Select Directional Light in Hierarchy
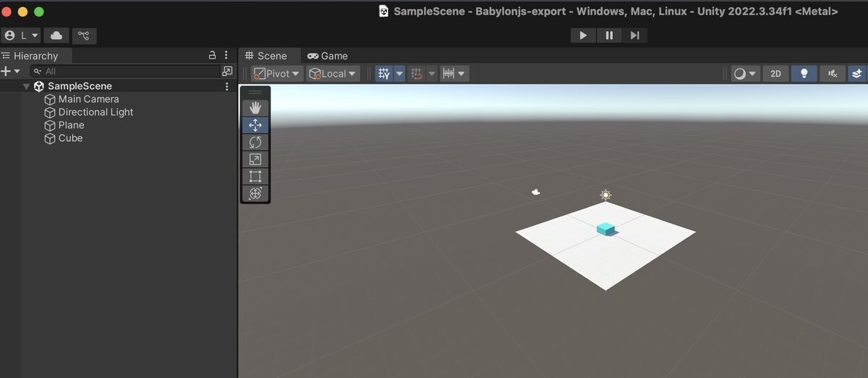The height and width of the screenshot is (378, 868). (95, 112)
